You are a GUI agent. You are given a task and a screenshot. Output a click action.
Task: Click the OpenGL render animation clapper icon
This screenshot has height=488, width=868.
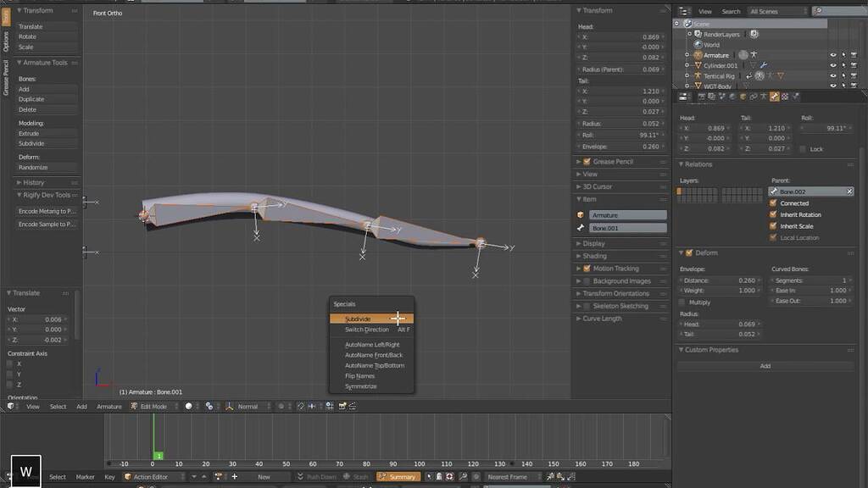click(353, 406)
